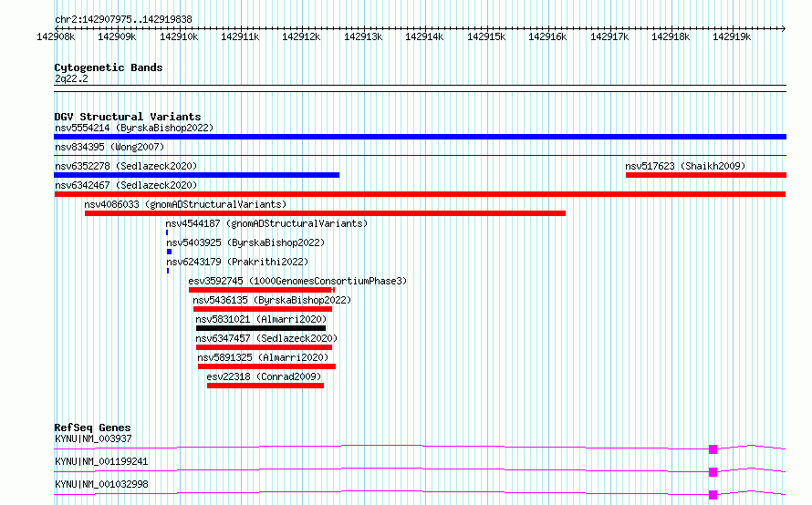Click the 142918k ruler label
Image resolution: width=812 pixels, height=505 pixels.
point(671,36)
